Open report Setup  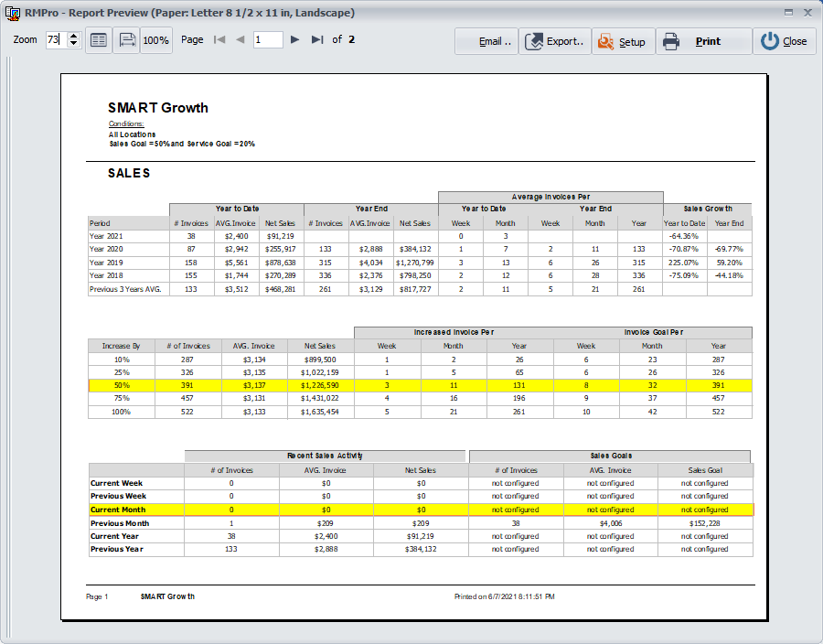624,41
